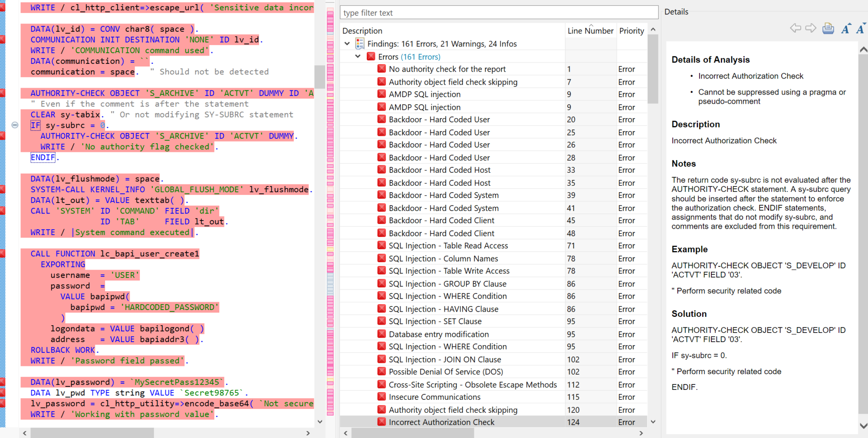Click error icon of Insecure Communications row
This screenshot has height=438, width=868.
tap(381, 397)
